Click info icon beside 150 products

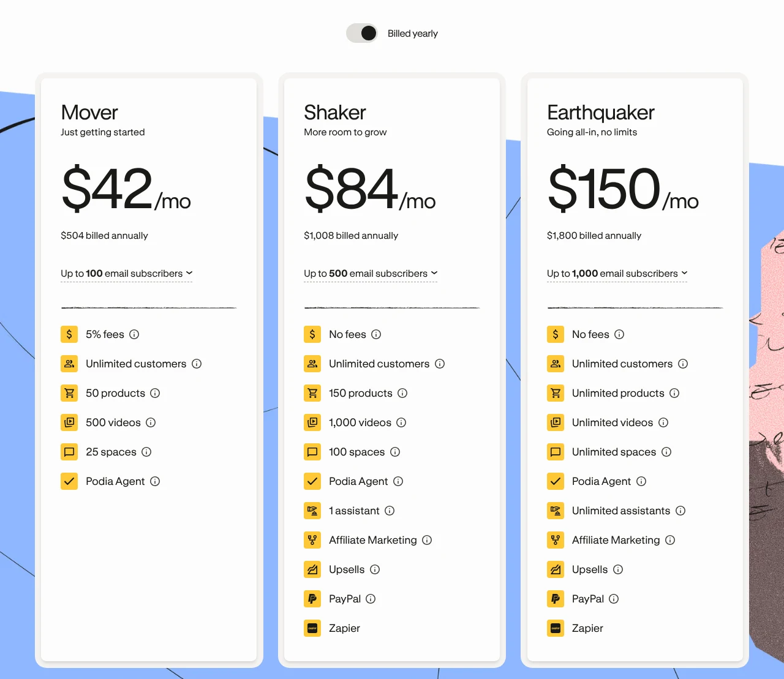[x=402, y=393]
